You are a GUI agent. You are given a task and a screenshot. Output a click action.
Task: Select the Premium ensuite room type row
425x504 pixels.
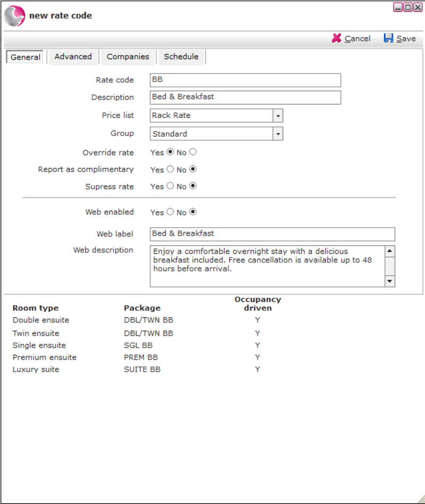(x=45, y=357)
